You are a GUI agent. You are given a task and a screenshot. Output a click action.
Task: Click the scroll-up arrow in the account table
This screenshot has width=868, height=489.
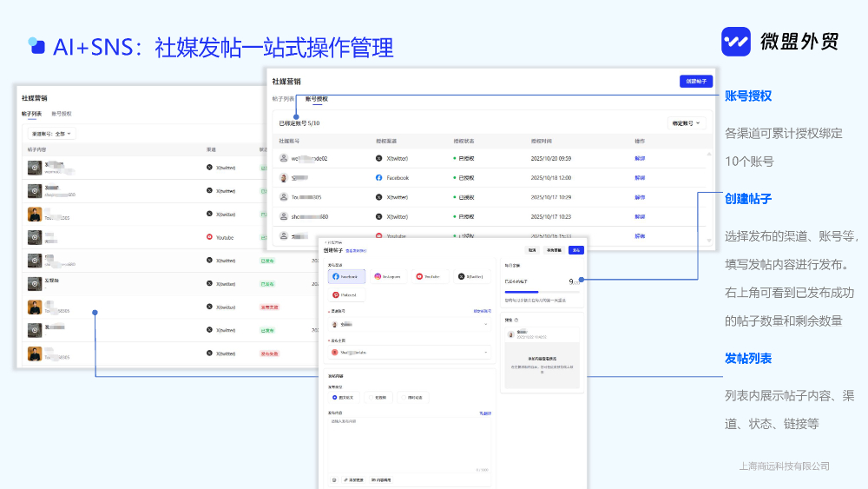709,154
